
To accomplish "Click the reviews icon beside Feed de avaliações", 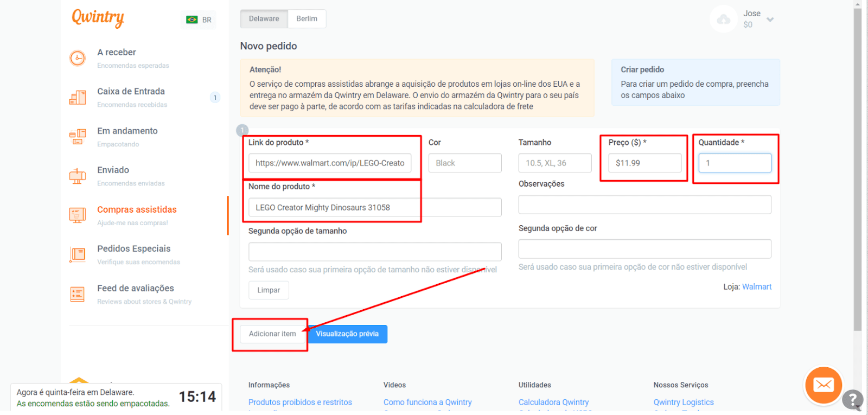I will coord(78,294).
